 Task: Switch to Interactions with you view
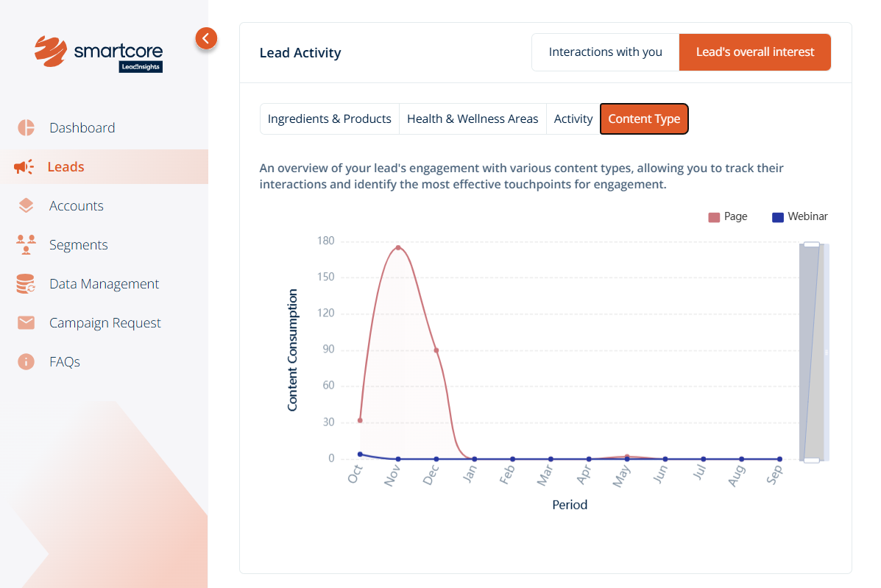point(605,52)
